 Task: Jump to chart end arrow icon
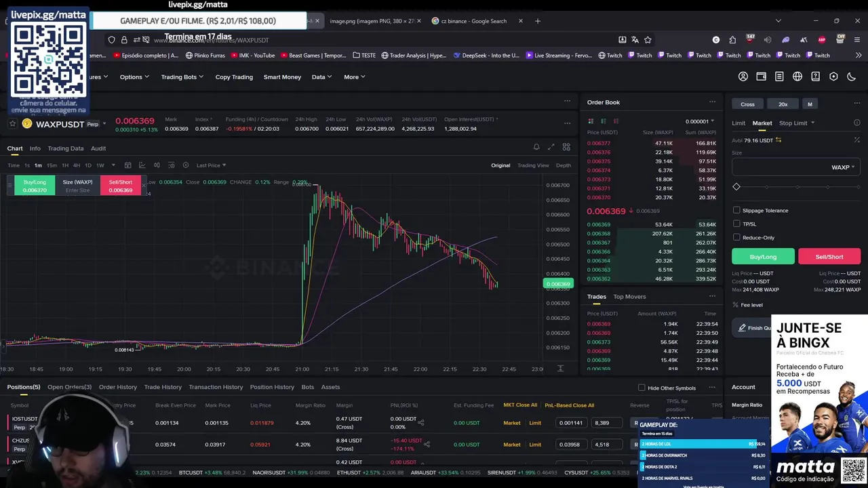pyautogui.click(x=560, y=368)
